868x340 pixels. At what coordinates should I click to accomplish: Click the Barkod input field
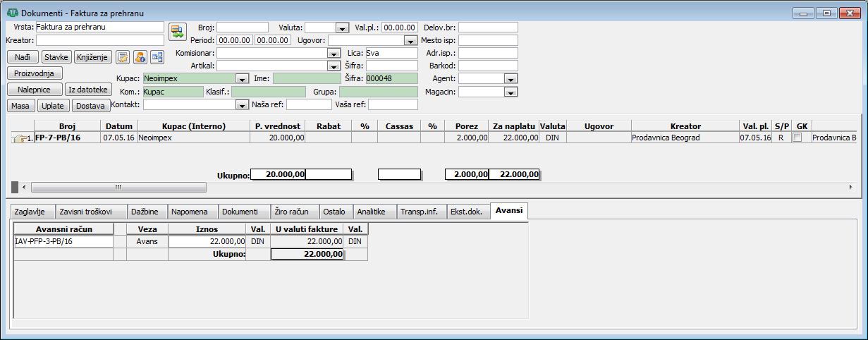[488, 66]
